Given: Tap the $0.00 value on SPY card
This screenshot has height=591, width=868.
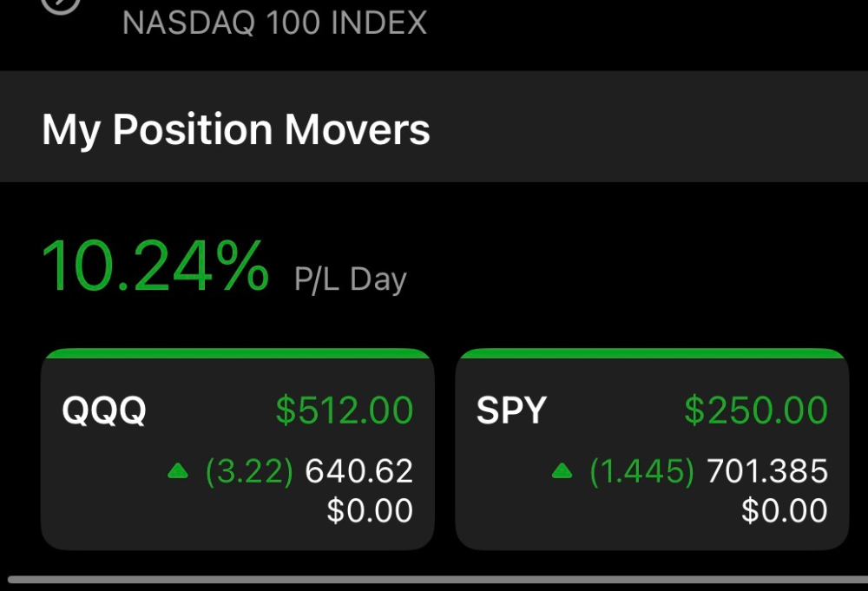Looking at the screenshot, I should click(785, 510).
